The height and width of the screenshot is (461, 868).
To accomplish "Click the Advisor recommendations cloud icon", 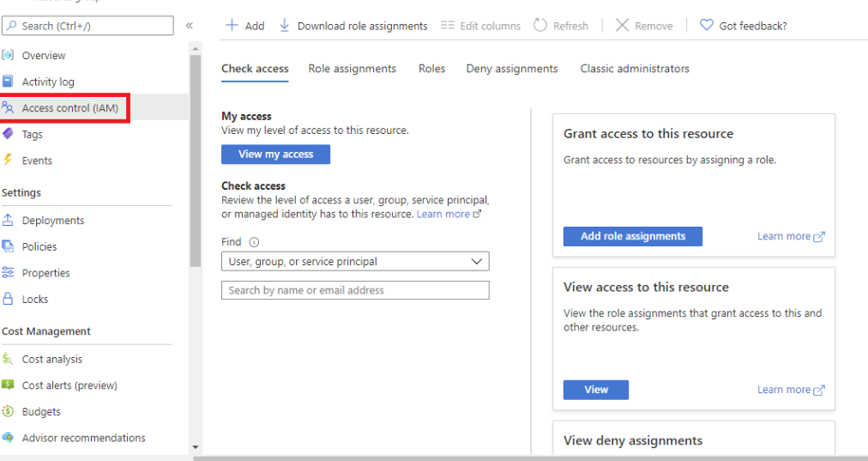I will pyautogui.click(x=8, y=437).
